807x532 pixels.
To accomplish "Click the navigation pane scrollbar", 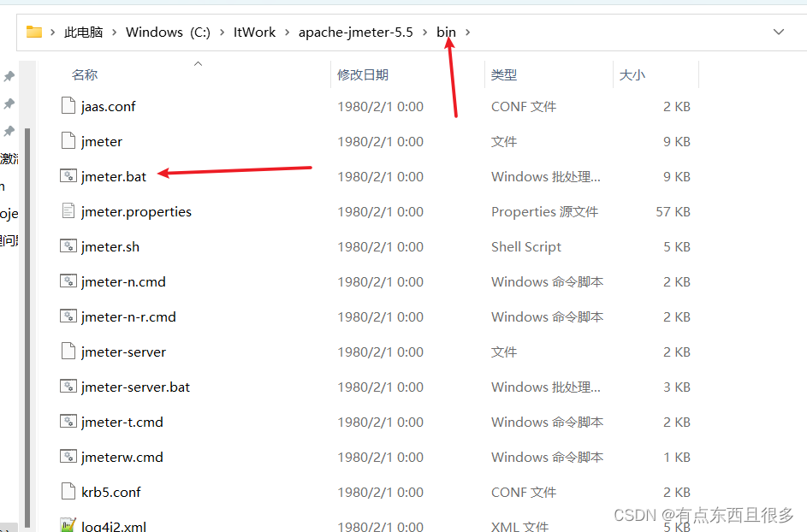I will click(x=27, y=328).
